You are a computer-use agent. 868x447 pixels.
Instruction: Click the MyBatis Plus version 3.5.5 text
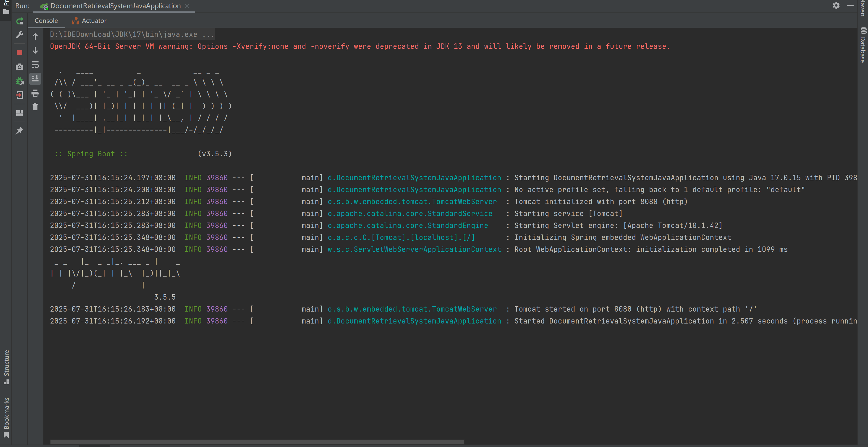point(165,297)
